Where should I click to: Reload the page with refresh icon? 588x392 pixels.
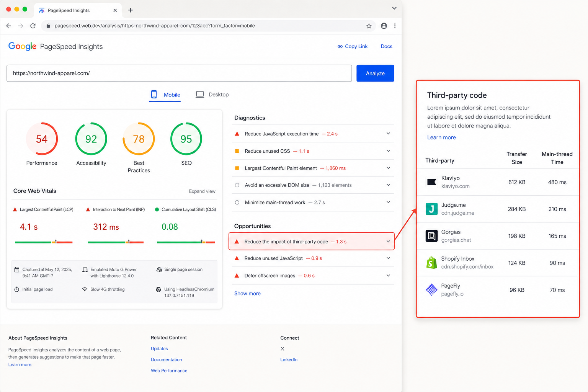(33, 26)
